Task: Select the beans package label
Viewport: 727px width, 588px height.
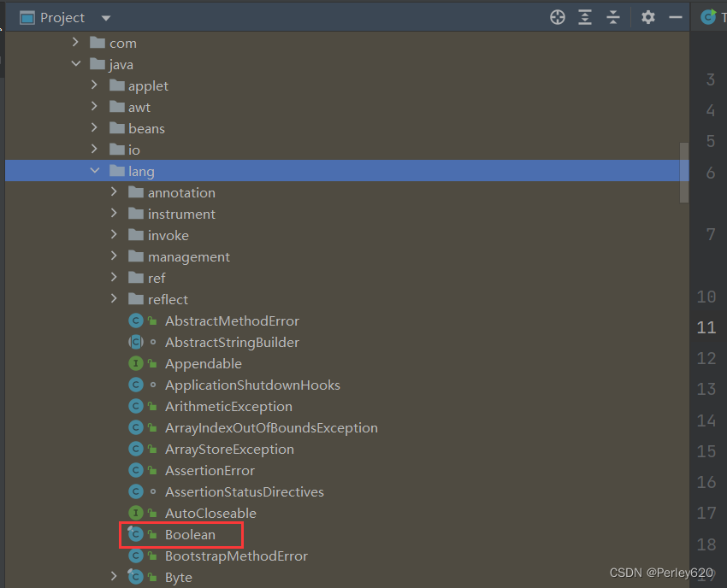Action: tap(146, 128)
